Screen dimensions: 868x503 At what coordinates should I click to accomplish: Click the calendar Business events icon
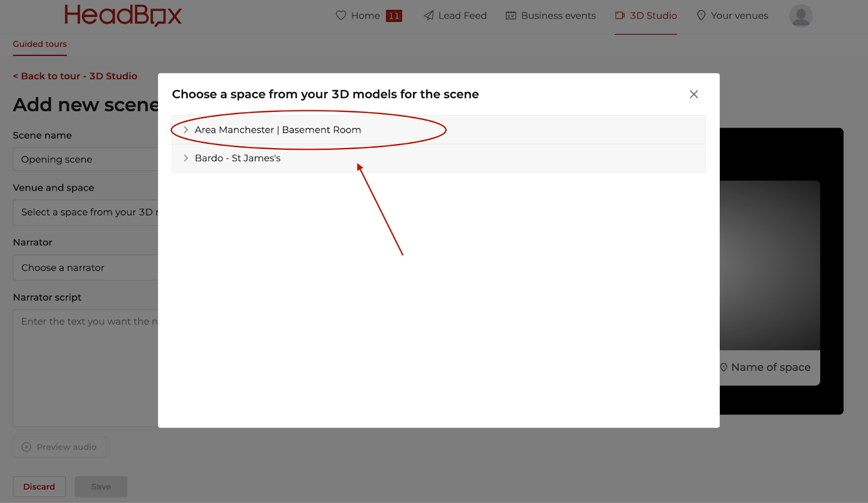(x=510, y=16)
